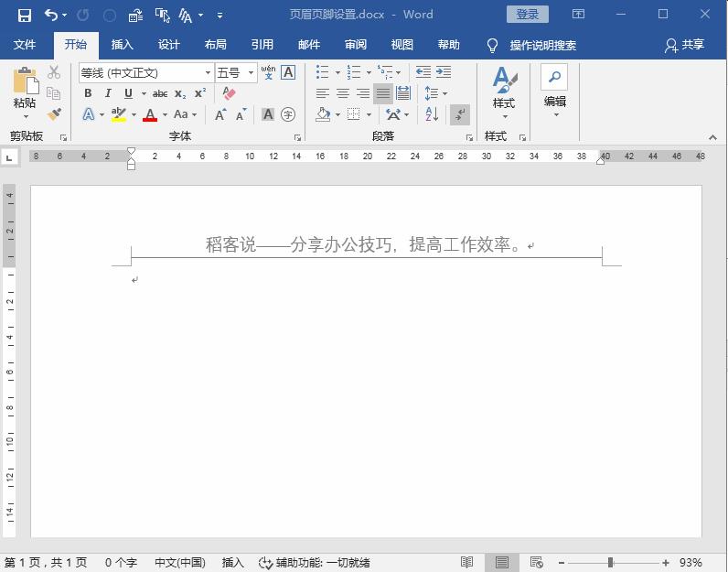The width and height of the screenshot is (728, 572).
Task: Select Print Layout view in status bar
Action: (501, 562)
